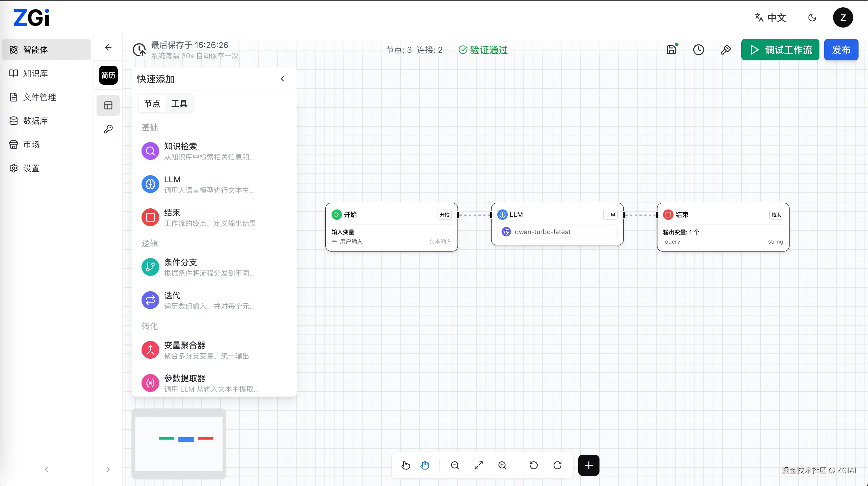Click the wrench tool icon in toolbar
The height and width of the screenshot is (486, 868).
tap(726, 50)
